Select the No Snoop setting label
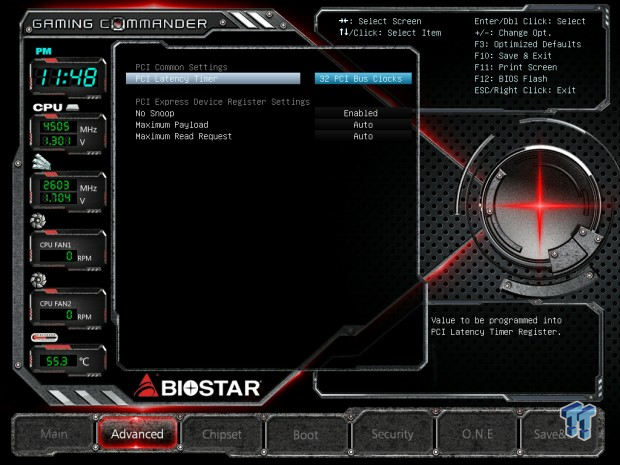The width and height of the screenshot is (620, 465). (x=155, y=113)
